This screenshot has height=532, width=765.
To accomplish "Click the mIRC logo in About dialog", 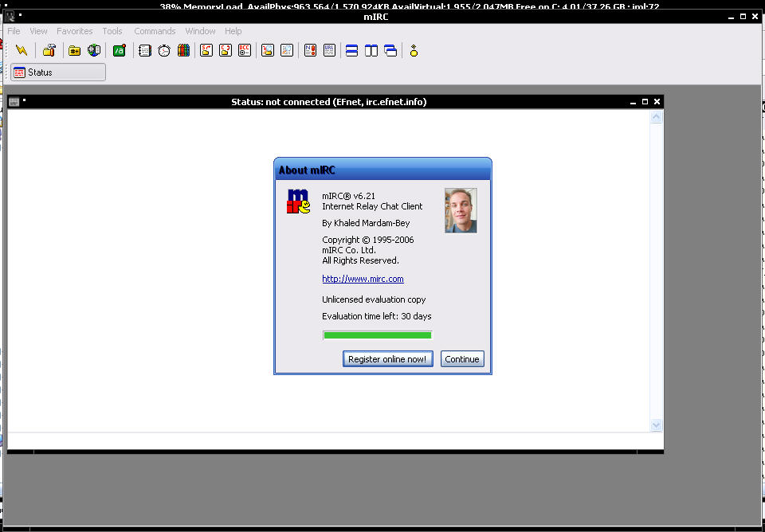I will coord(298,201).
